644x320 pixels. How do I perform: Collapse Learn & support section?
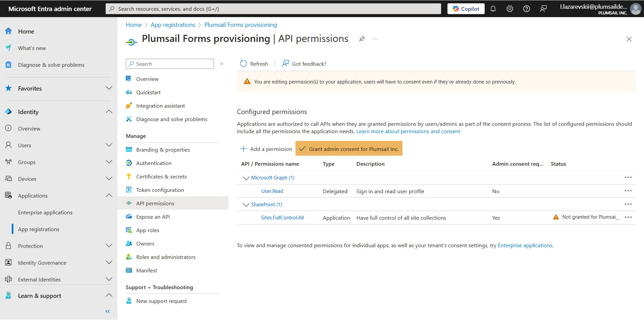(109, 296)
